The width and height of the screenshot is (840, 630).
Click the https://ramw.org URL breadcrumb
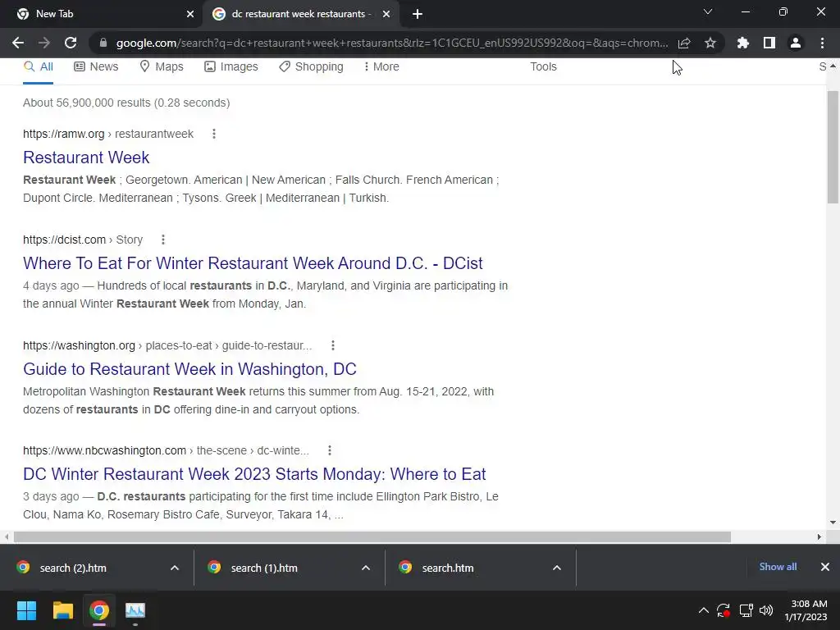(108, 134)
